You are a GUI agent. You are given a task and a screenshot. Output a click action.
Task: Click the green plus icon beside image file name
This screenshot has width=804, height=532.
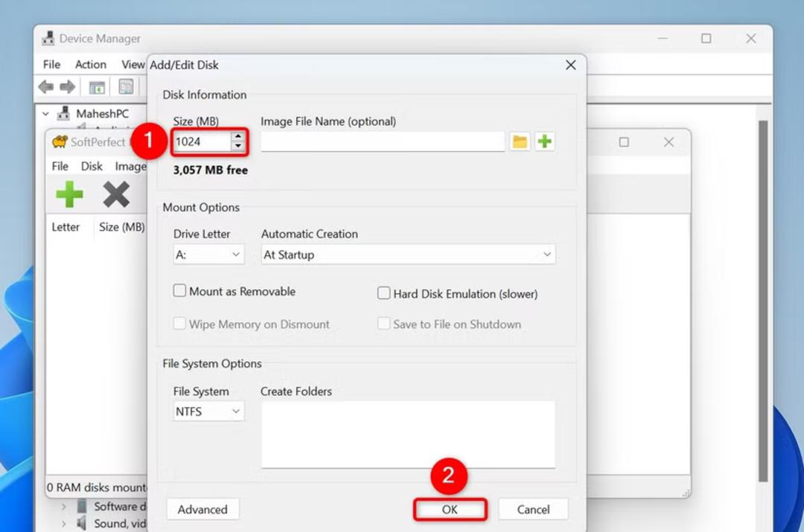[544, 141]
